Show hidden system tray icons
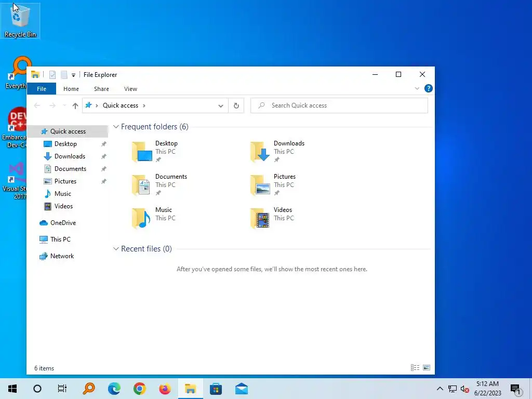This screenshot has width=532, height=399. 440,389
